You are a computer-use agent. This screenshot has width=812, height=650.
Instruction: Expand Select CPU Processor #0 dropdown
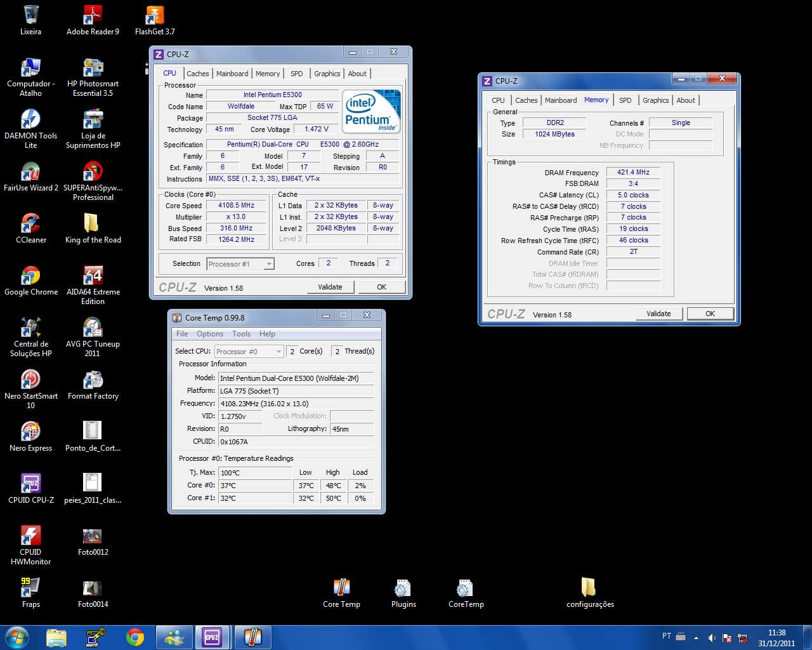[x=278, y=352]
